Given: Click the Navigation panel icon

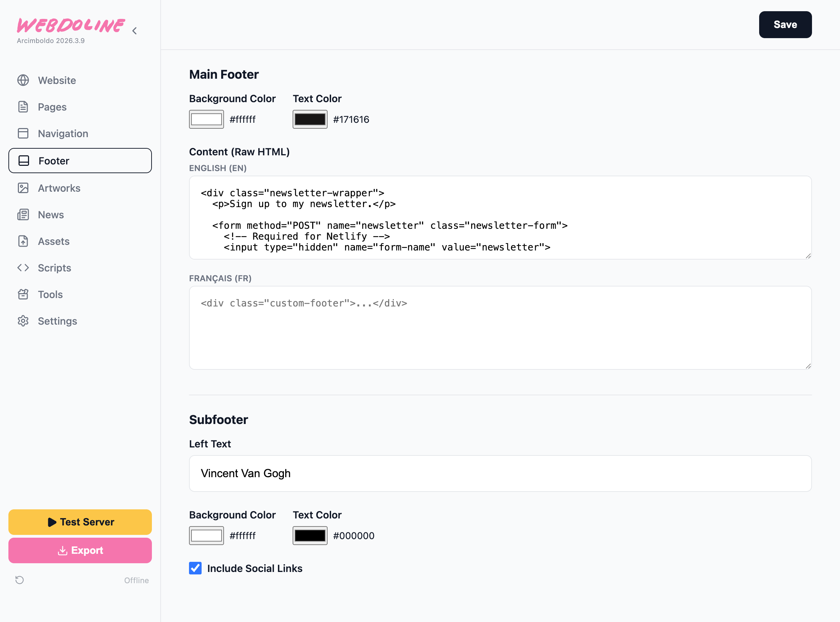Looking at the screenshot, I should point(23,133).
